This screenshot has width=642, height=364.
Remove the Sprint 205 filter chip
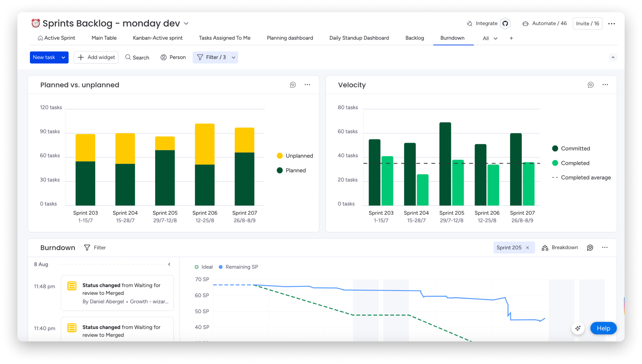tap(528, 248)
